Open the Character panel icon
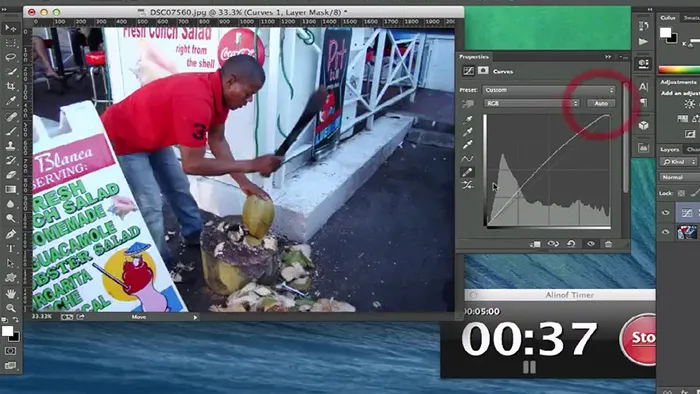The image size is (700, 394). coord(643,86)
